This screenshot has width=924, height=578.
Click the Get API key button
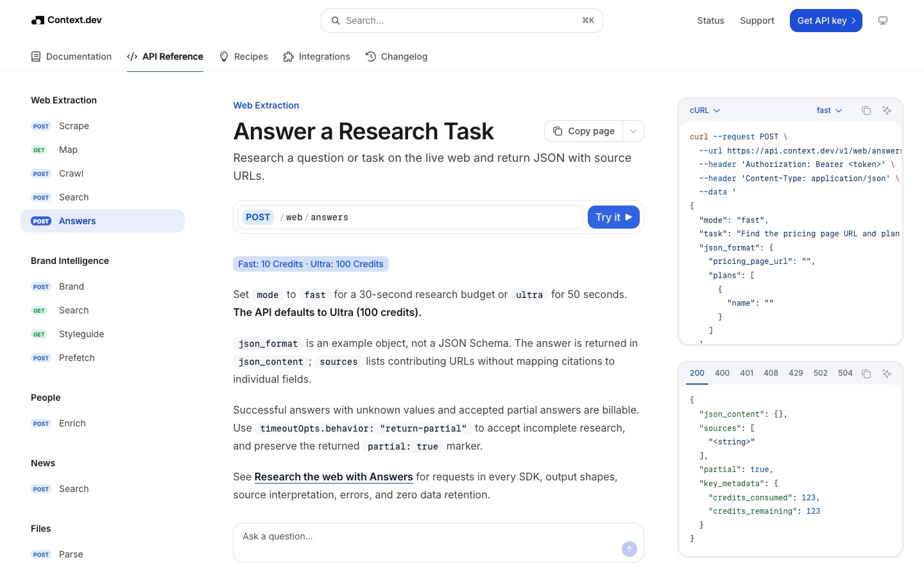click(826, 21)
